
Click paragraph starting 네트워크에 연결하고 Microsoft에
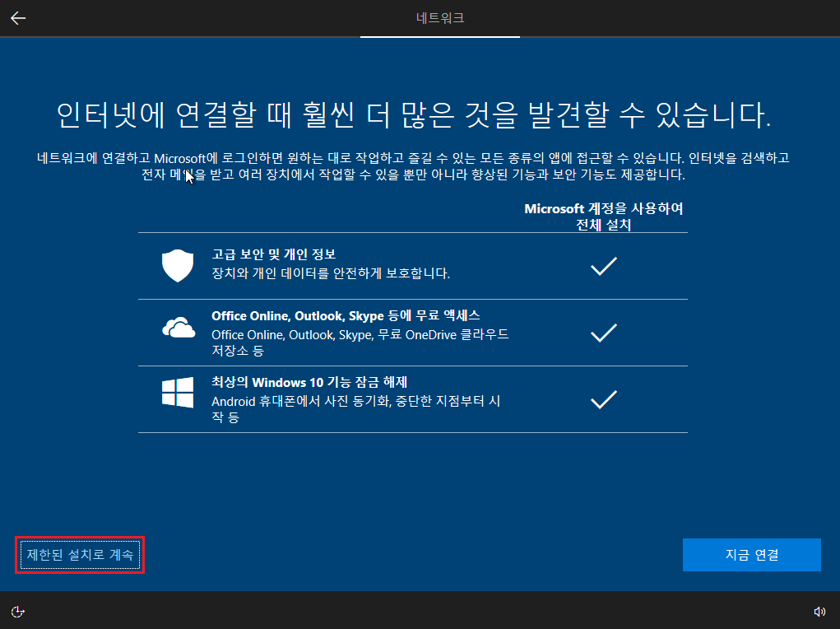[x=413, y=166]
